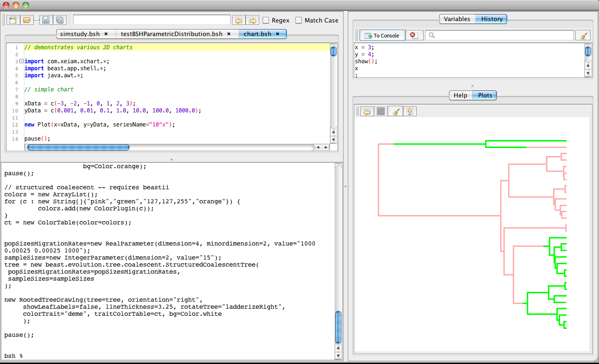Close the simstudy.bsh tab
599x364 pixels.
point(106,34)
